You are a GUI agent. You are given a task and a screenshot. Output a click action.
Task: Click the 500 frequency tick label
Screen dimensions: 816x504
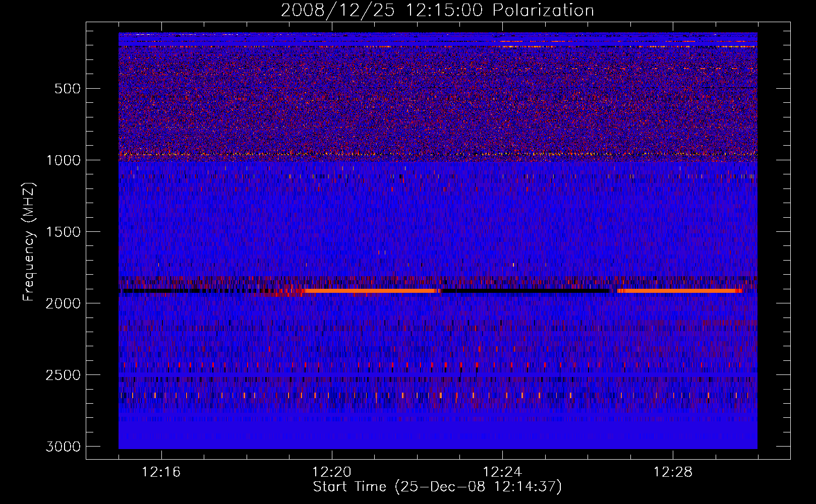(x=67, y=89)
